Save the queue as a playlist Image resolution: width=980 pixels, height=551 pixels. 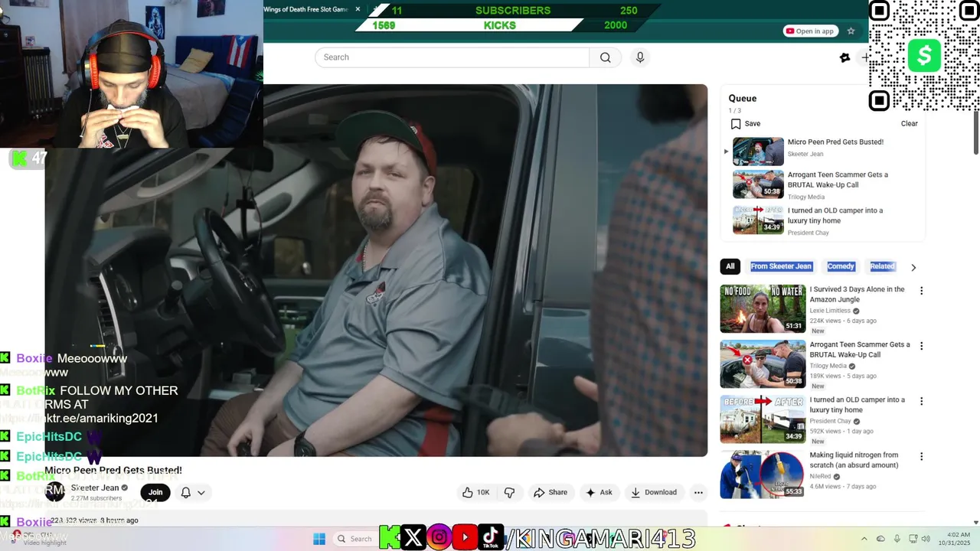pyautogui.click(x=745, y=124)
